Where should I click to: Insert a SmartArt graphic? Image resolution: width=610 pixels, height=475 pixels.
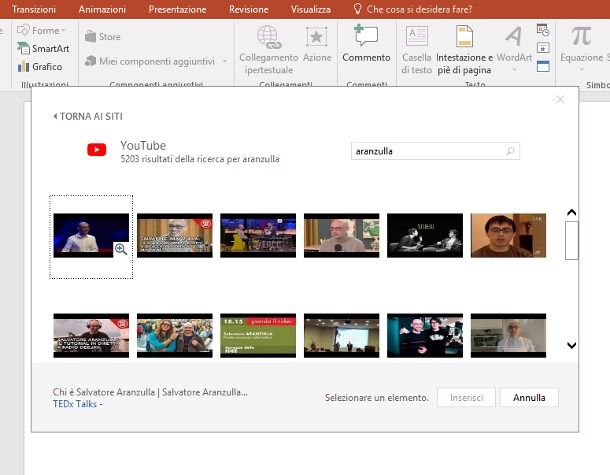pos(43,48)
